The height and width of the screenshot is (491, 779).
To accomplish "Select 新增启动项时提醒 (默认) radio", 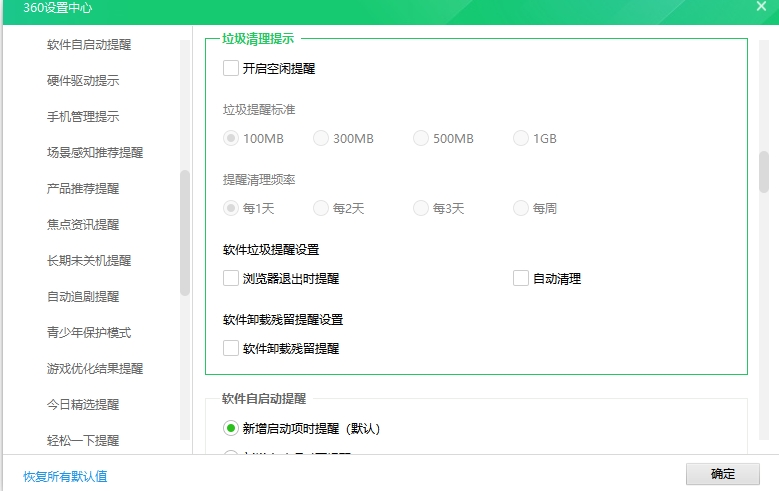I will click(x=231, y=428).
